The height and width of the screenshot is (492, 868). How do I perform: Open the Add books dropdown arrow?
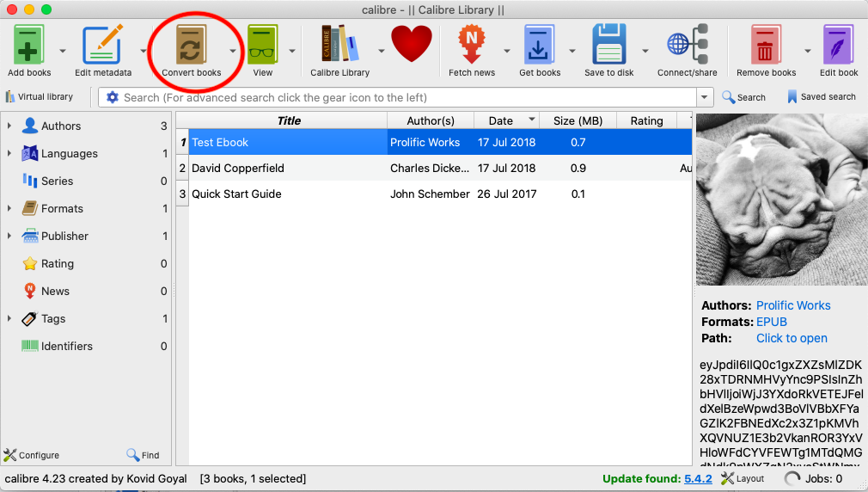63,51
